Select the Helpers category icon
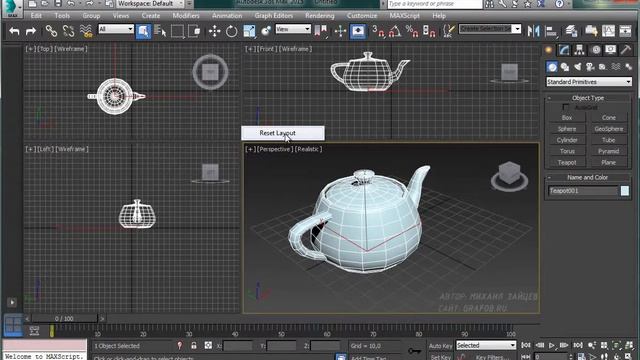The image size is (640, 360). [603, 67]
